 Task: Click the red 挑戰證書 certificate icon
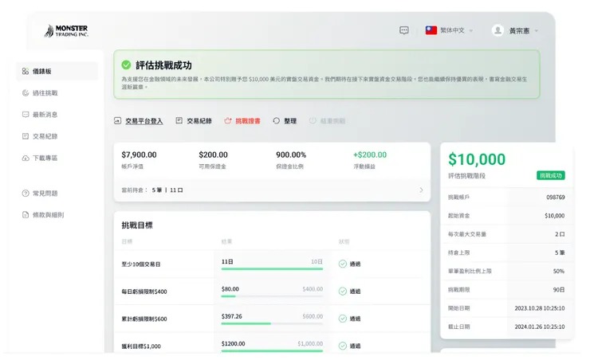point(228,121)
